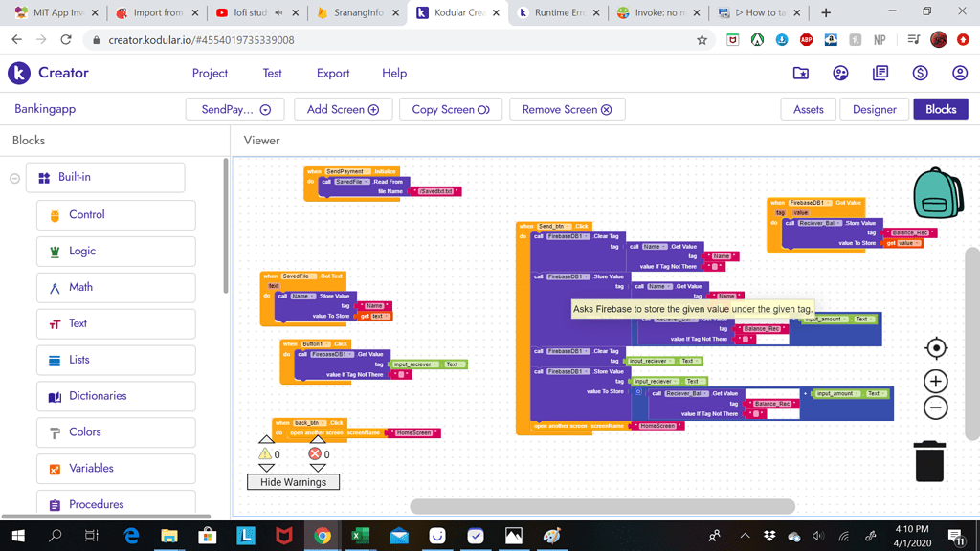Mute the lofi YouTube browser tab
This screenshot has height=551, width=980.
click(x=278, y=13)
